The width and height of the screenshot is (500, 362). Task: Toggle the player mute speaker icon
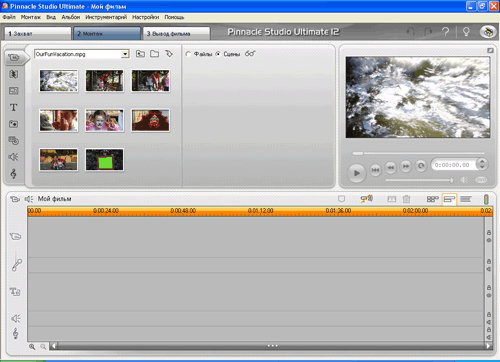464,180
